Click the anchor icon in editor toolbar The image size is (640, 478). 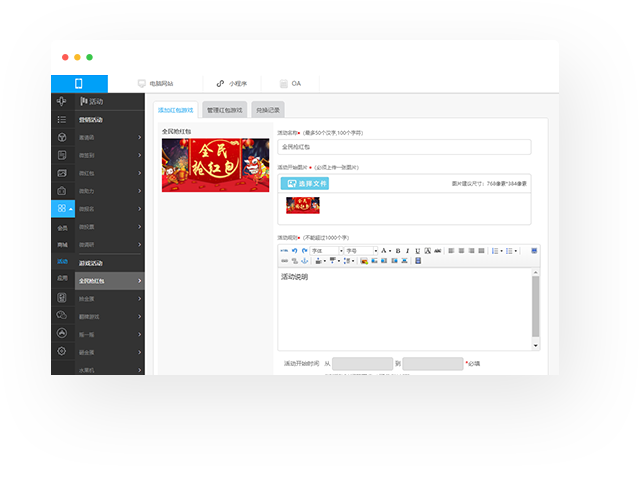(304, 261)
